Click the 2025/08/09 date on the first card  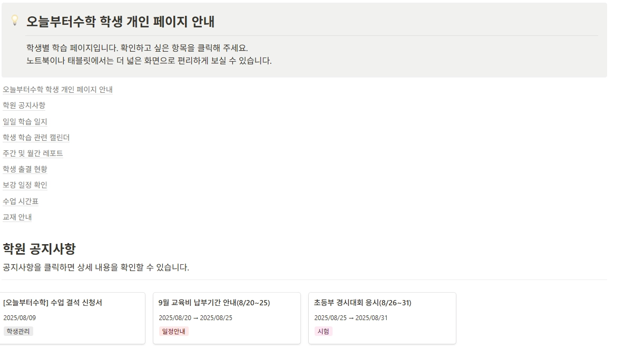[19, 318]
